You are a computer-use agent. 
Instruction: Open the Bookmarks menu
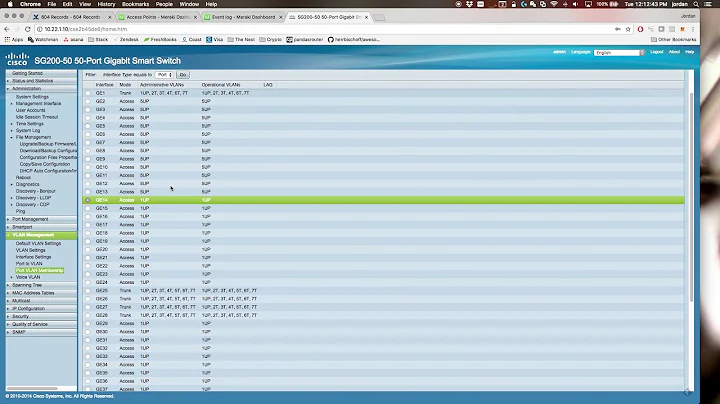[x=135, y=4]
